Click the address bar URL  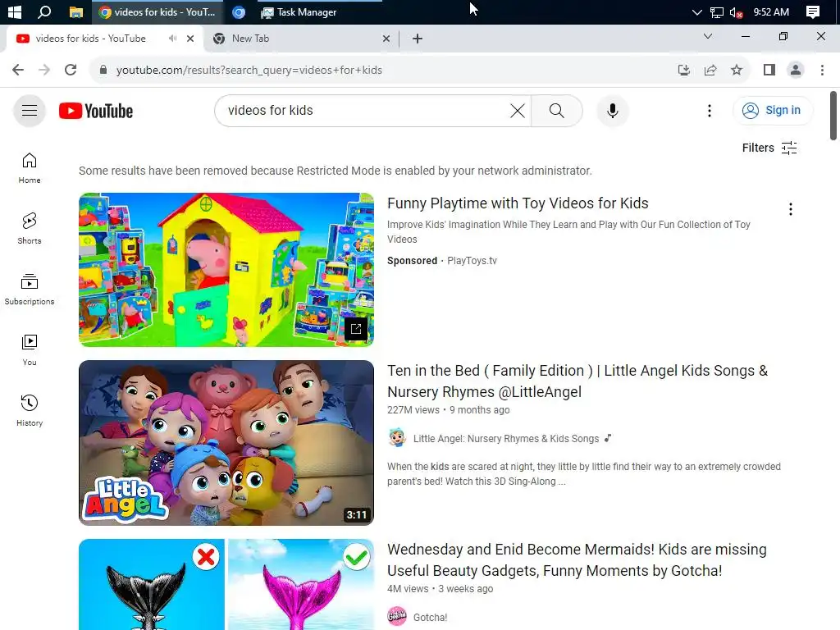point(249,71)
